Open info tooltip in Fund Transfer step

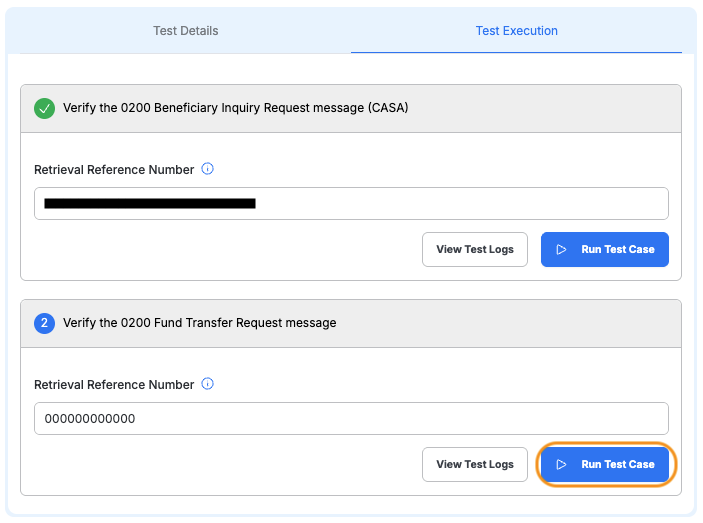click(x=208, y=384)
